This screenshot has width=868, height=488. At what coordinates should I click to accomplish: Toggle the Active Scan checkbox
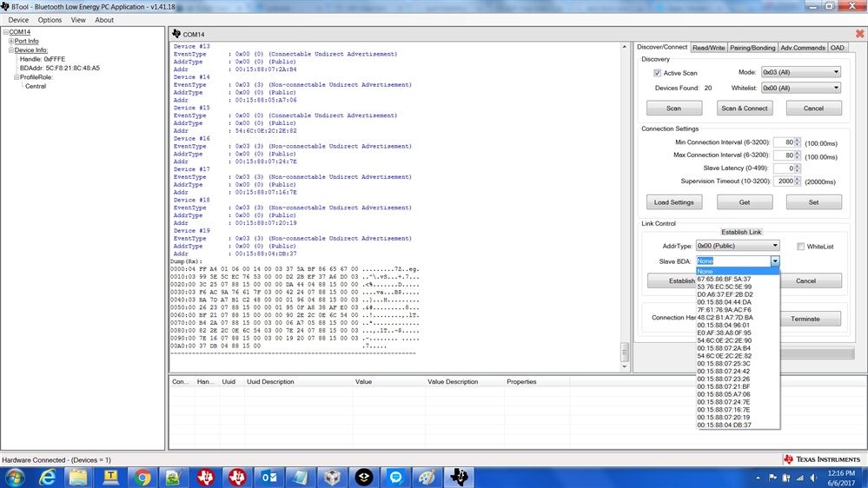coord(657,73)
